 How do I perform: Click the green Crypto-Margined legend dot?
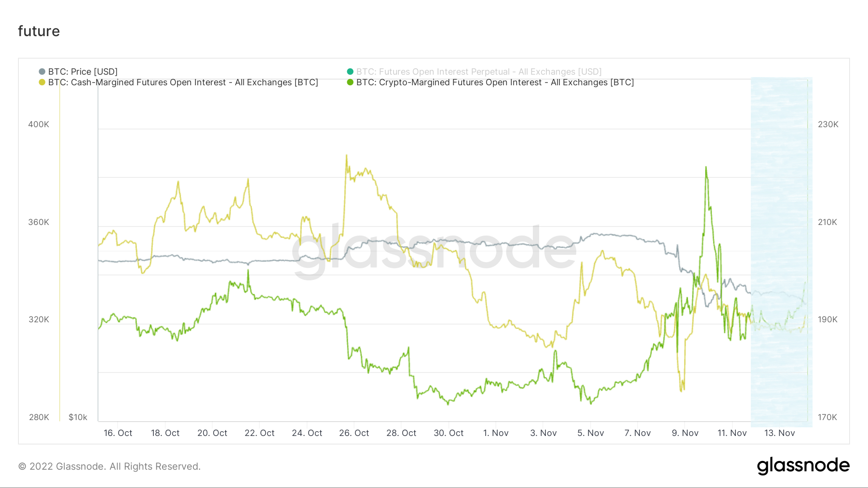(350, 82)
